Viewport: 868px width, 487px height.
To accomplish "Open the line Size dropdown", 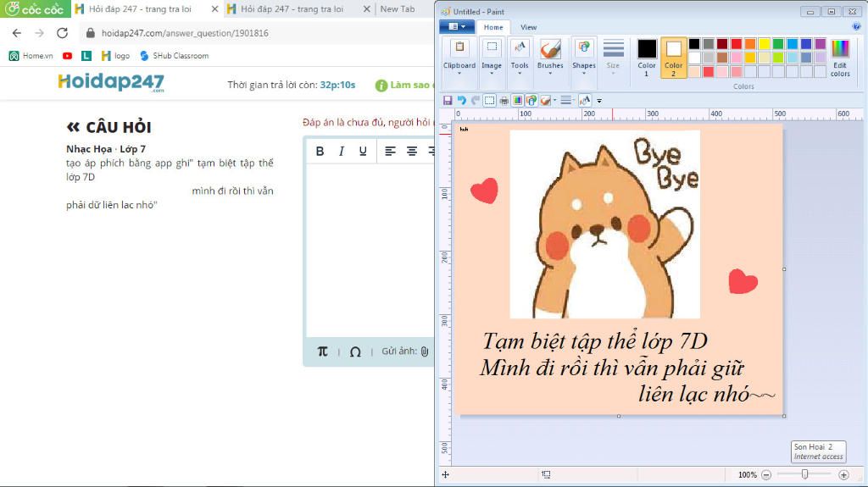I will (613, 58).
